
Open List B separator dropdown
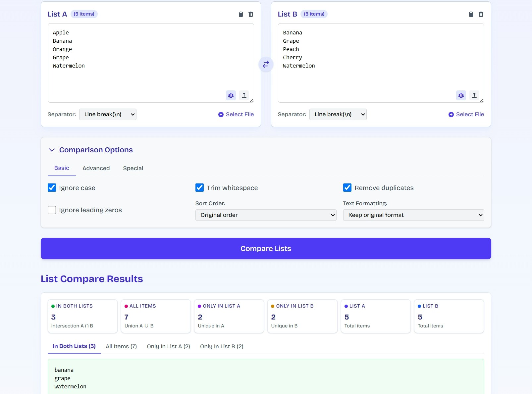click(338, 114)
